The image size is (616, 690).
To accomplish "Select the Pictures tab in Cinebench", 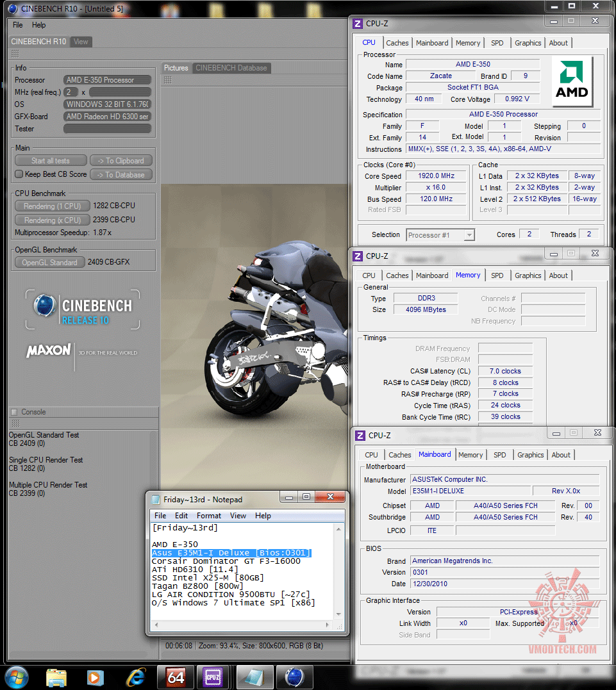I will tap(176, 68).
